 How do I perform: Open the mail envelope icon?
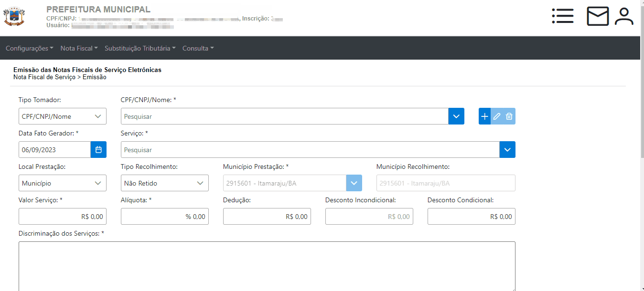pos(598,16)
